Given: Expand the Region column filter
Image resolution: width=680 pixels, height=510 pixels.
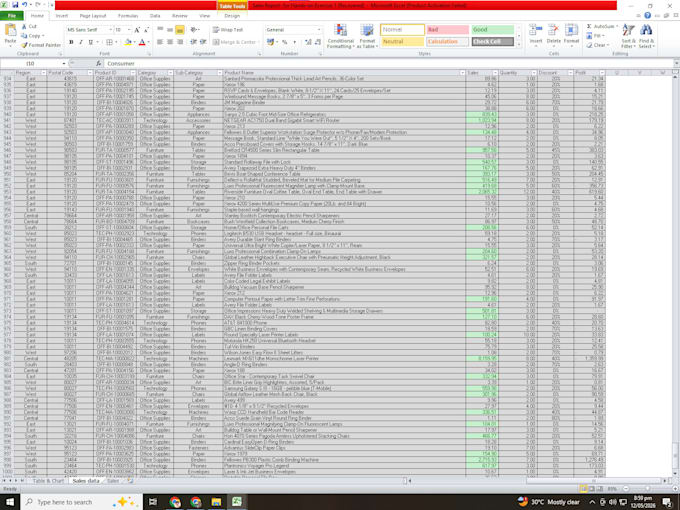Looking at the screenshot, I should [x=43, y=73].
